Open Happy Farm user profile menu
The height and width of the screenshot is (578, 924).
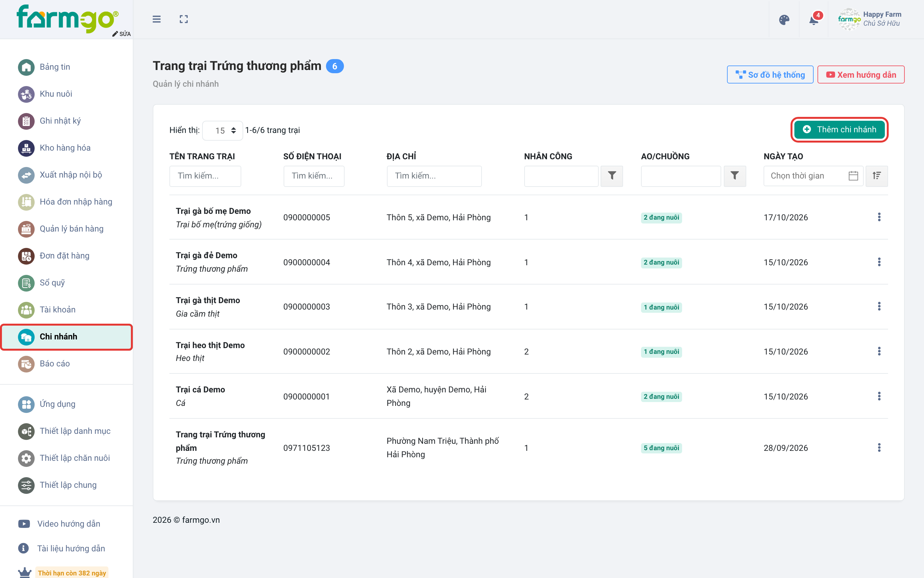pos(870,19)
